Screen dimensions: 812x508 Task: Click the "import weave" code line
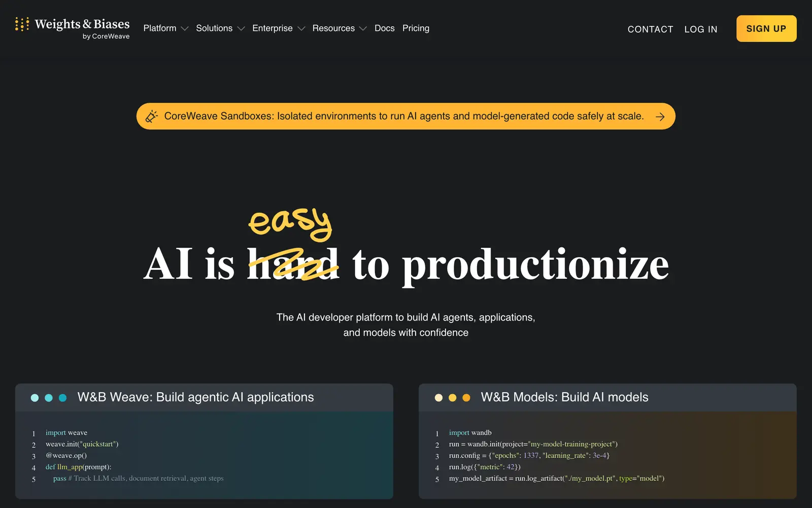click(66, 433)
